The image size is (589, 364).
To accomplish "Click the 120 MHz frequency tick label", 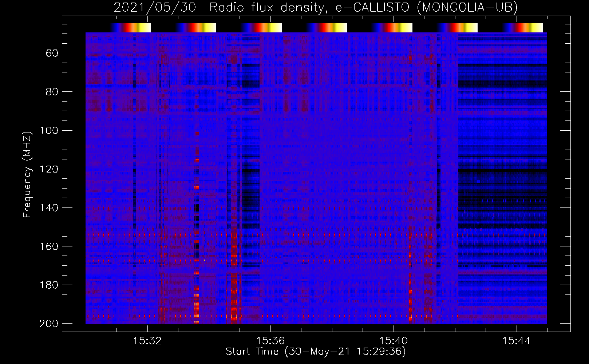I will click(49, 169).
